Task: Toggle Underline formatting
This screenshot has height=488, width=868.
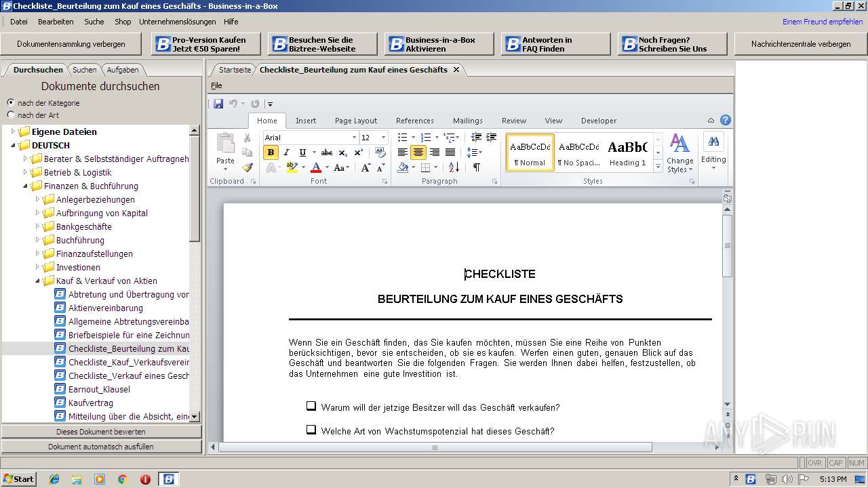Action: [x=302, y=152]
